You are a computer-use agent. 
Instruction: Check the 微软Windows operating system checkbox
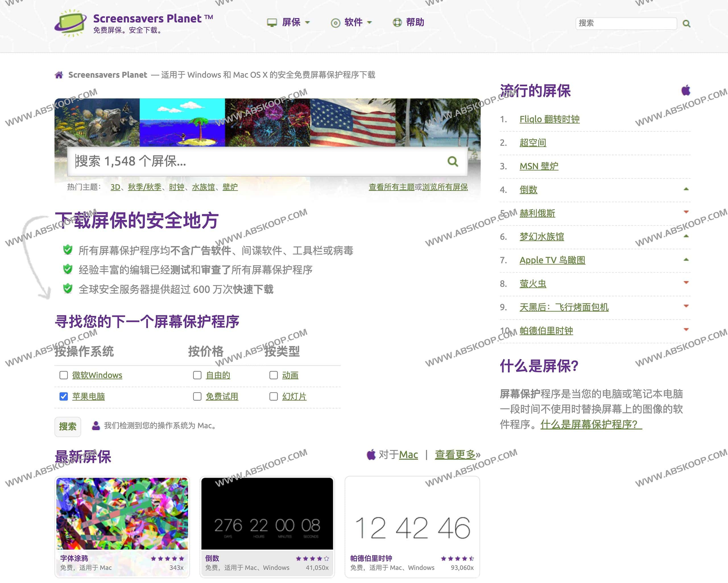[63, 375]
